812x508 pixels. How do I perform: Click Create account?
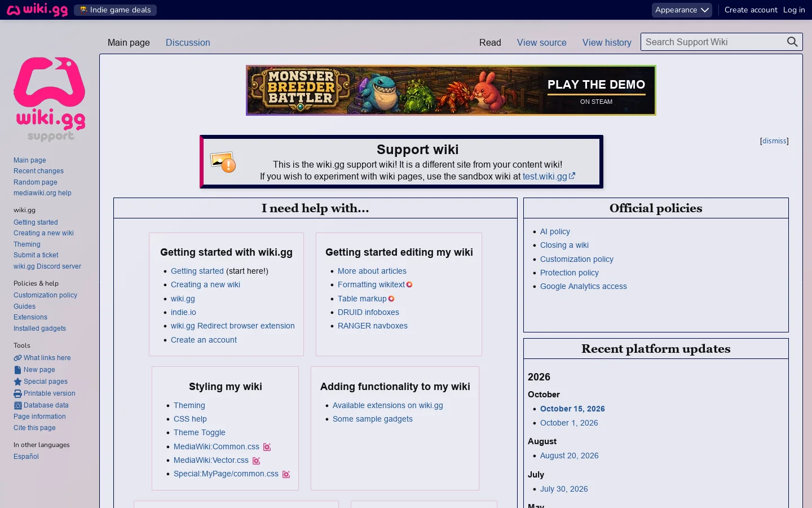pyautogui.click(x=751, y=10)
